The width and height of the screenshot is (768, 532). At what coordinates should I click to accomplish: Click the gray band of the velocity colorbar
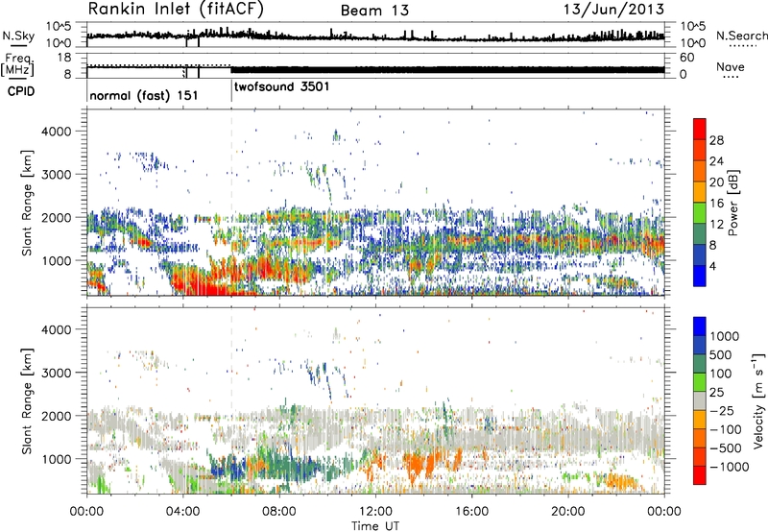tap(700, 400)
